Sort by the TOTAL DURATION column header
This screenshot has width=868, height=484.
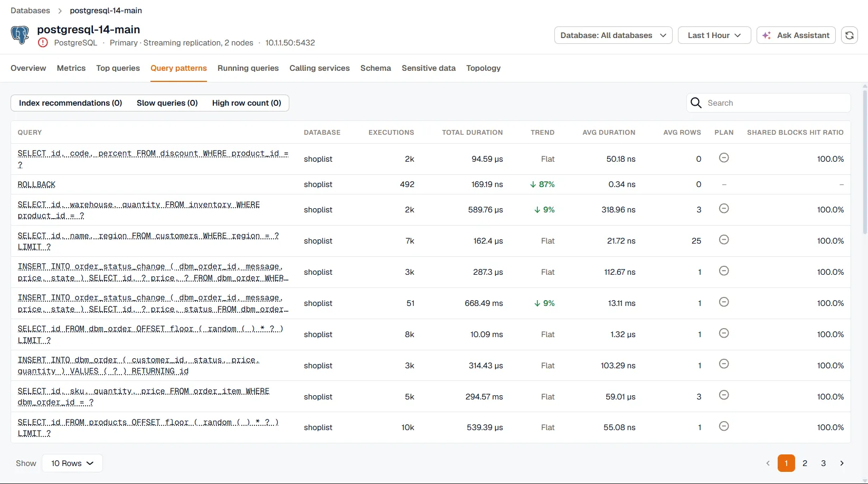point(472,133)
